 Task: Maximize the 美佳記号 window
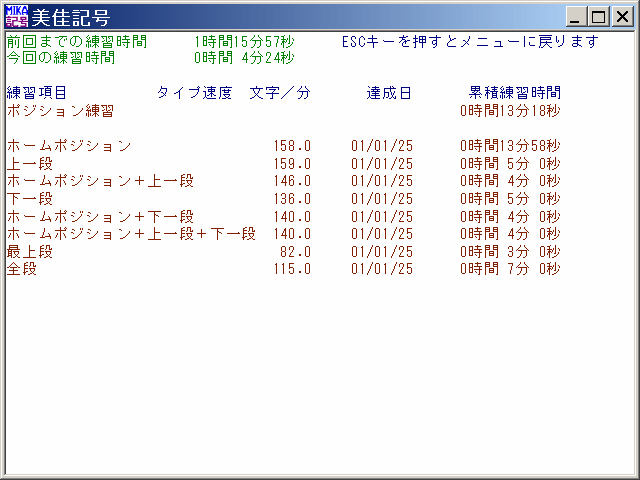tap(598, 17)
